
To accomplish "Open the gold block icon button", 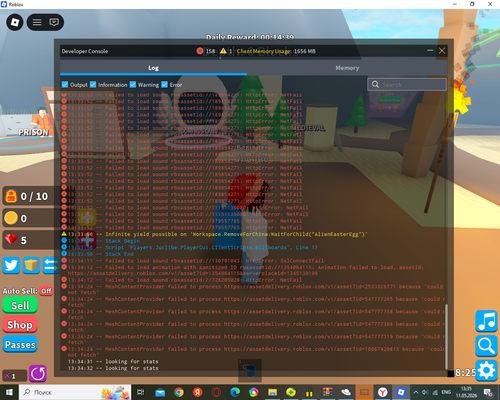I will [31, 265].
